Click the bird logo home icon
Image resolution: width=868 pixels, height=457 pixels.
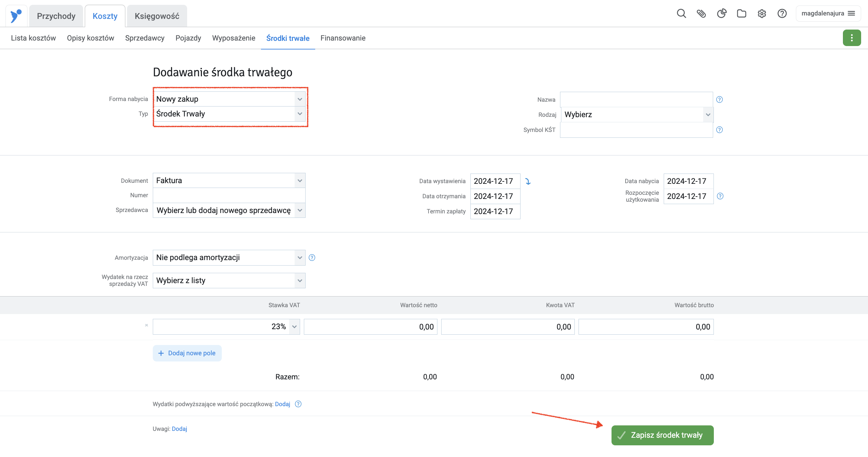[x=16, y=16]
